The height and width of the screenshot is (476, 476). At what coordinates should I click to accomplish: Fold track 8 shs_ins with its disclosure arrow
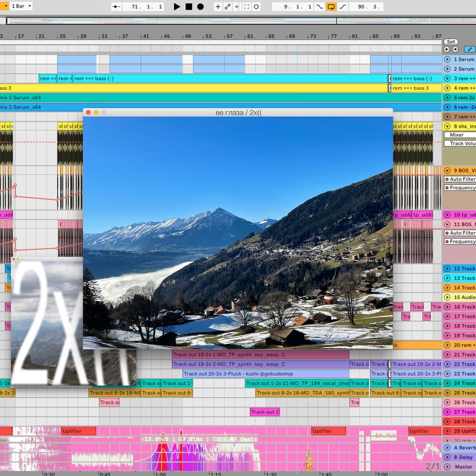pos(448,126)
